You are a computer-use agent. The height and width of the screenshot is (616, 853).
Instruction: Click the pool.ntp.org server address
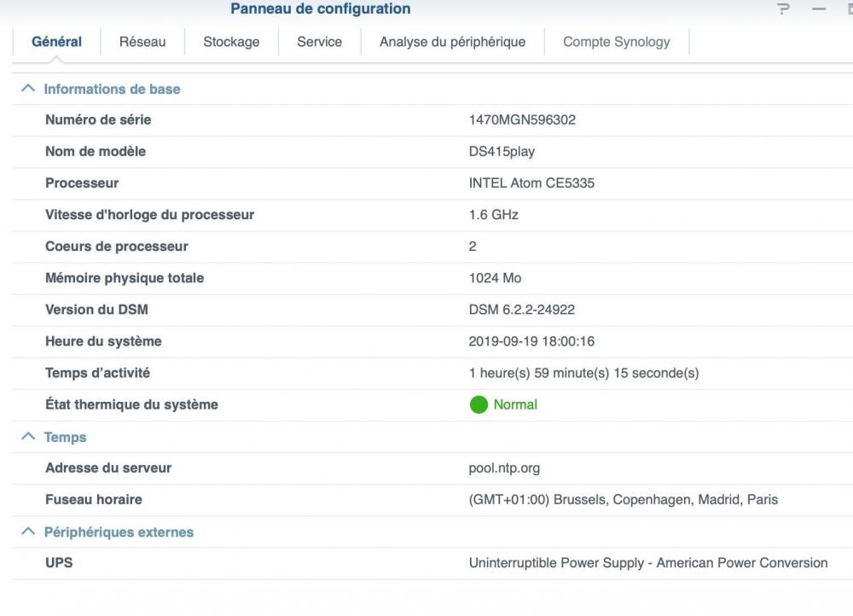click(x=504, y=468)
